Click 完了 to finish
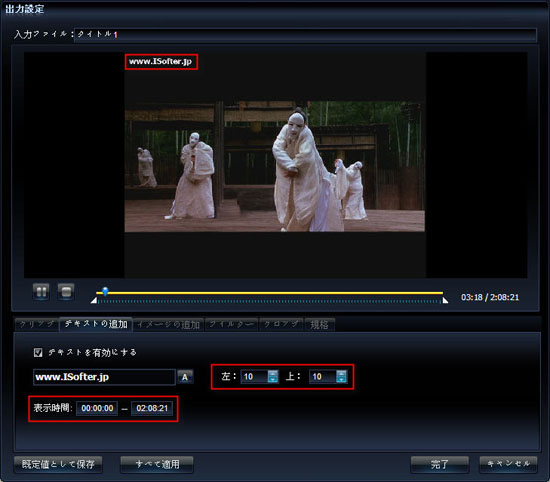The width and height of the screenshot is (550, 482). click(440, 464)
